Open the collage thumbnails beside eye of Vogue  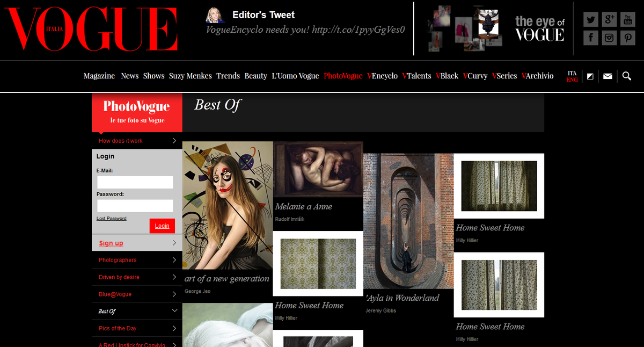click(x=466, y=28)
